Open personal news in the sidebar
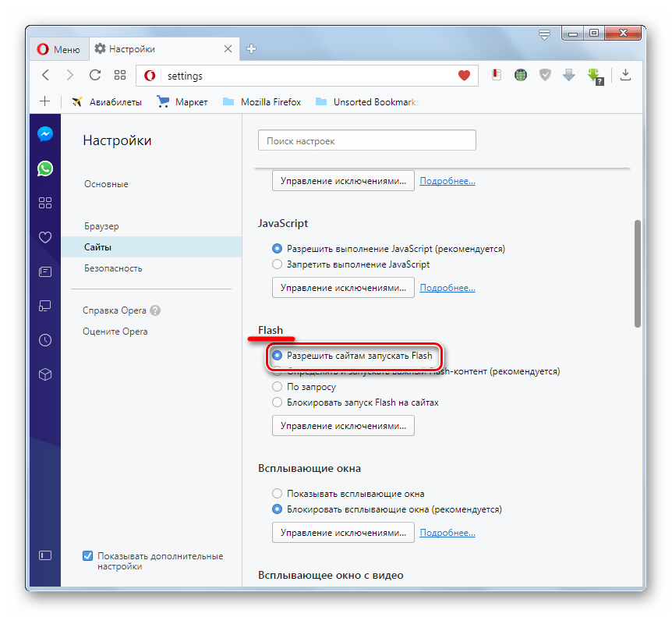This screenshot has height=617, width=672. coord(45,271)
